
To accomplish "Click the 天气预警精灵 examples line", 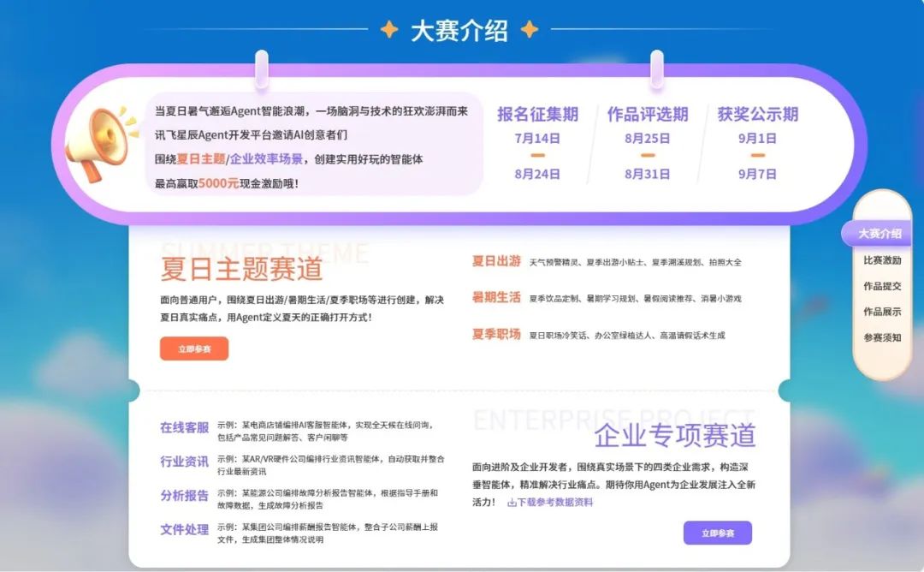I will coord(635,262).
